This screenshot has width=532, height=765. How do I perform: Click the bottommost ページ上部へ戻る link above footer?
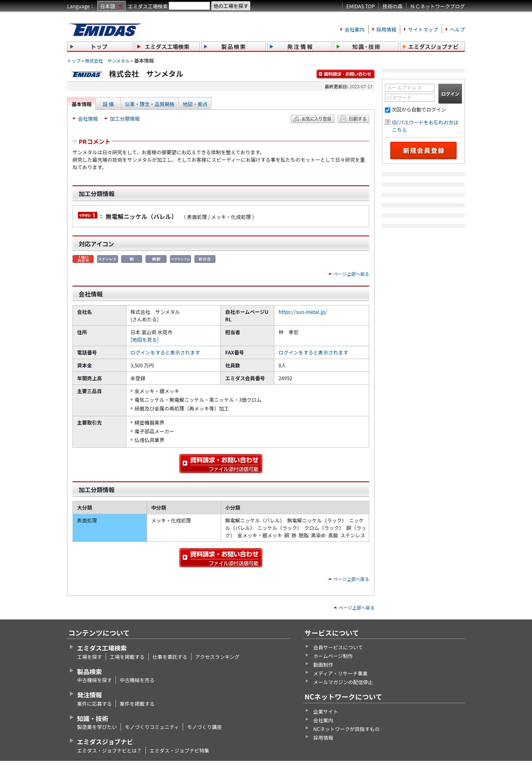click(356, 608)
